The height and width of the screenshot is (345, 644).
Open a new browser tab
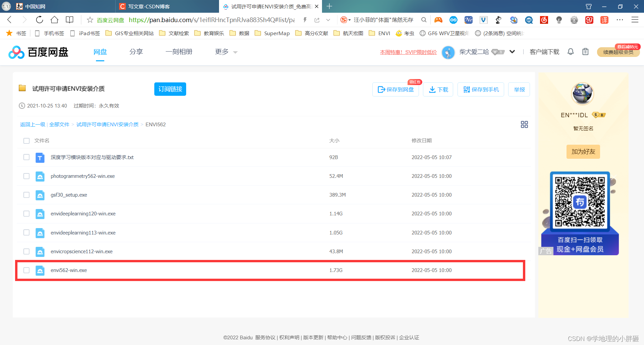coord(329,6)
